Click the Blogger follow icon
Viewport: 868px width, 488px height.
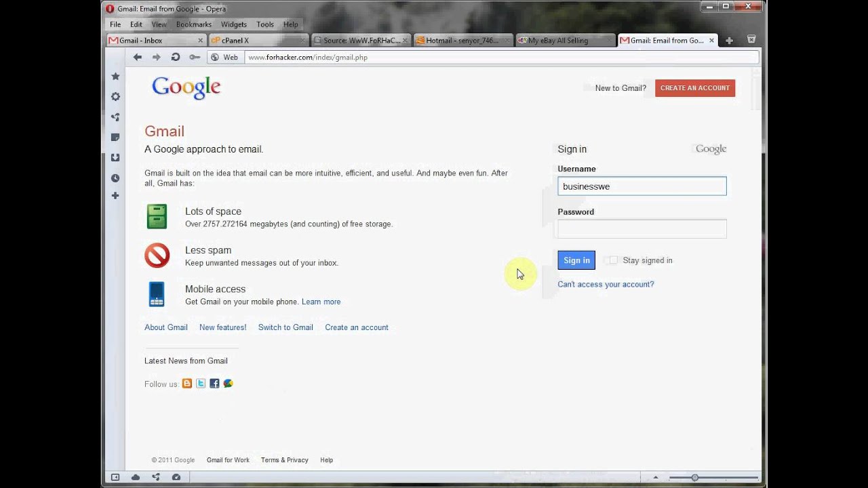point(187,384)
